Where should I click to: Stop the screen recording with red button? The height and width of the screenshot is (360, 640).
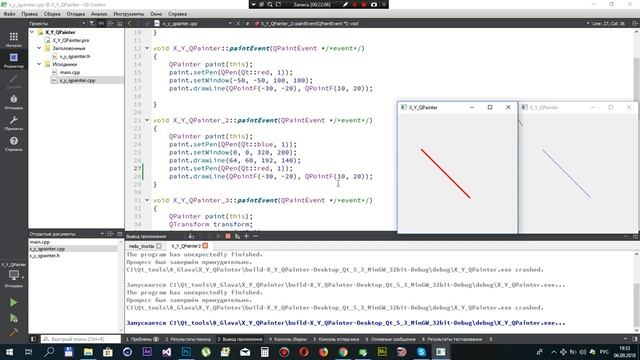click(364, 4)
